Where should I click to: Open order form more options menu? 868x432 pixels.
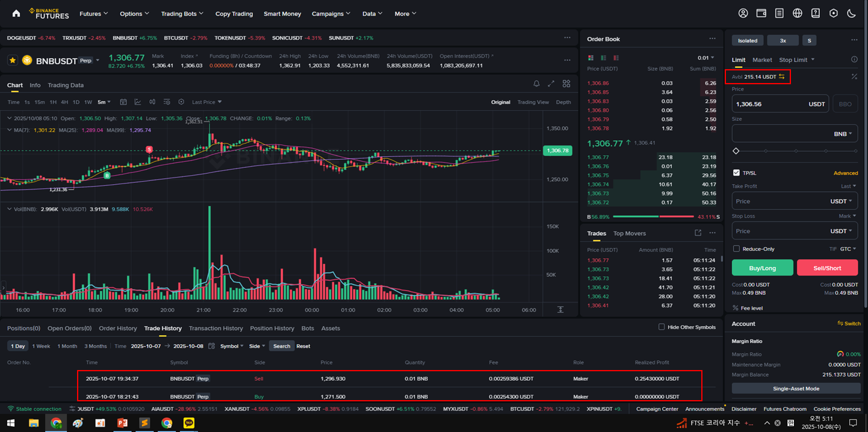[854, 40]
